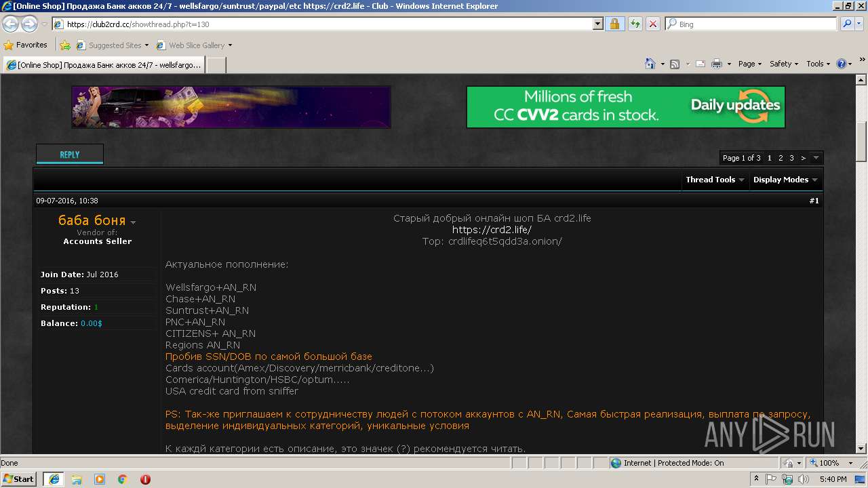
Task: Click the taskbar clock 5:40 PM
Action: 833,479
